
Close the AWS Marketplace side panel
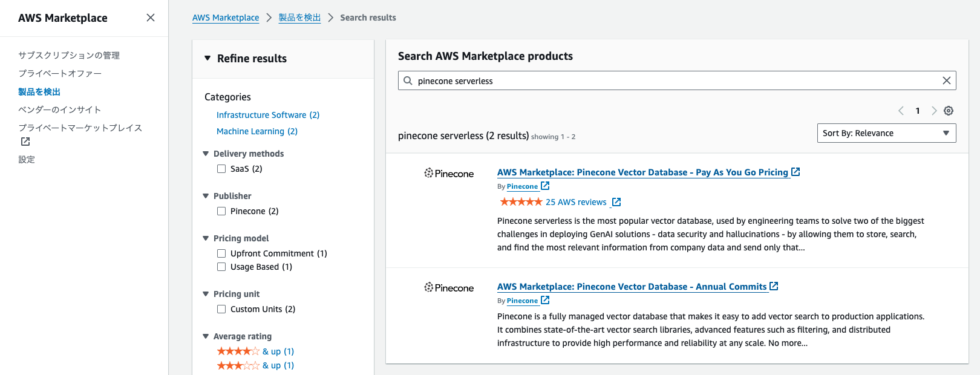pos(151,18)
